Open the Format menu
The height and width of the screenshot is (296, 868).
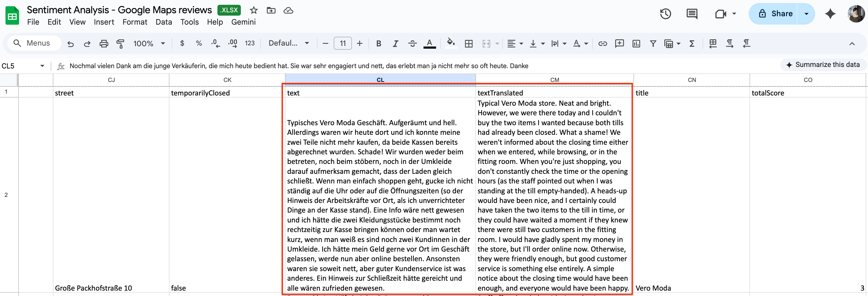(x=135, y=22)
